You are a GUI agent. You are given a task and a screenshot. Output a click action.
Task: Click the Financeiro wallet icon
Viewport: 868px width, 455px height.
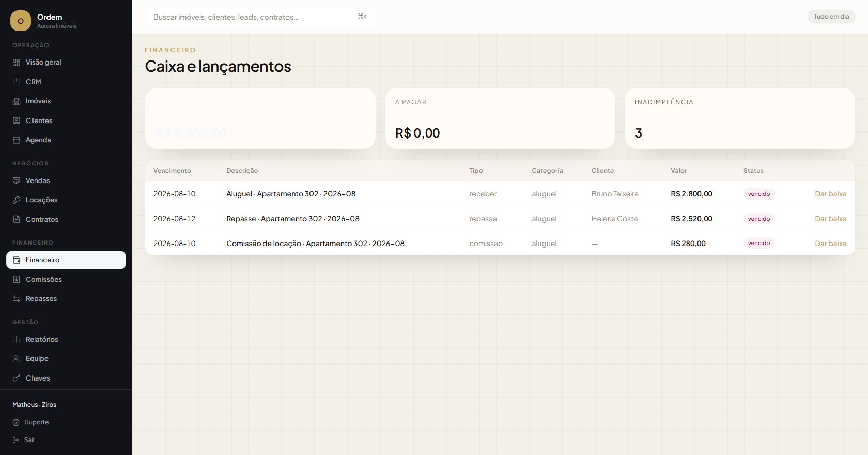tap(17, 260)
